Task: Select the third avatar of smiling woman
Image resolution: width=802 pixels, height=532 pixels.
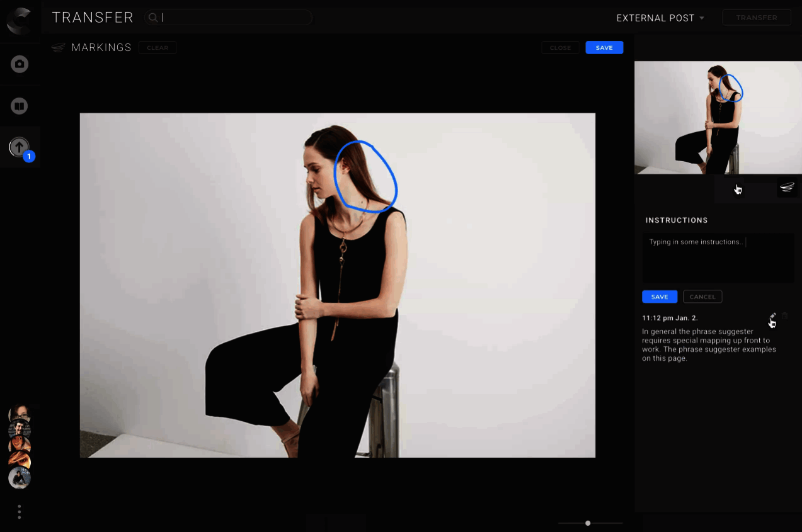Action: [20, 445]
